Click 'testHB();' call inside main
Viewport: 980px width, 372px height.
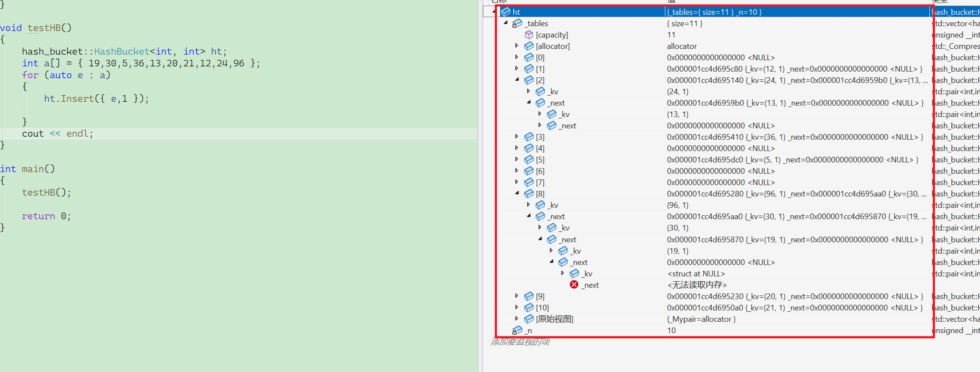click(x=46, y=193)
